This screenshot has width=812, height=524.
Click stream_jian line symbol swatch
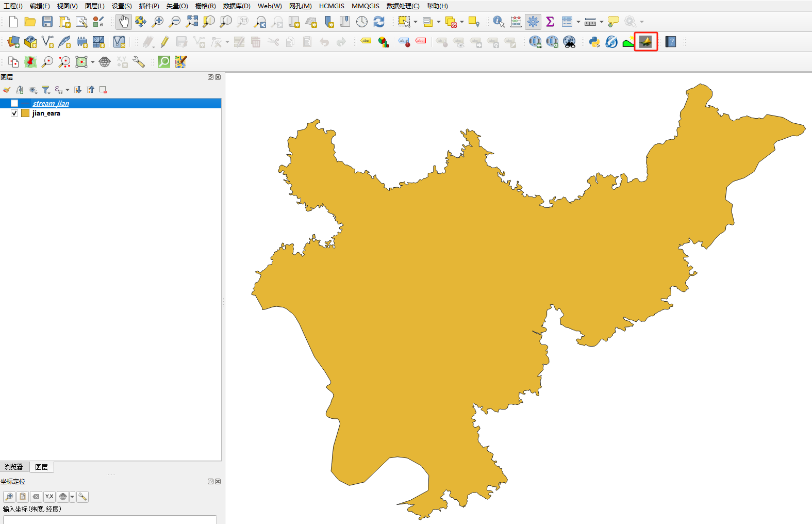point(25,103)
